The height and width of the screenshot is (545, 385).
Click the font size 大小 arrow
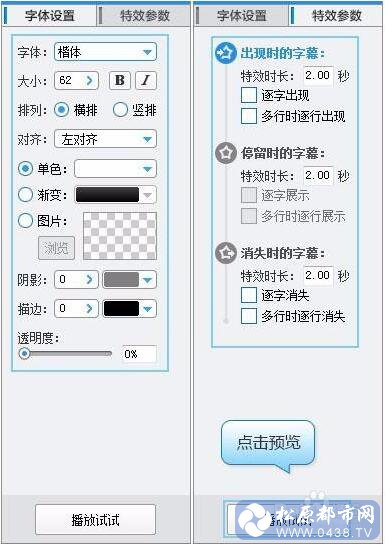[x=90, y=81]
